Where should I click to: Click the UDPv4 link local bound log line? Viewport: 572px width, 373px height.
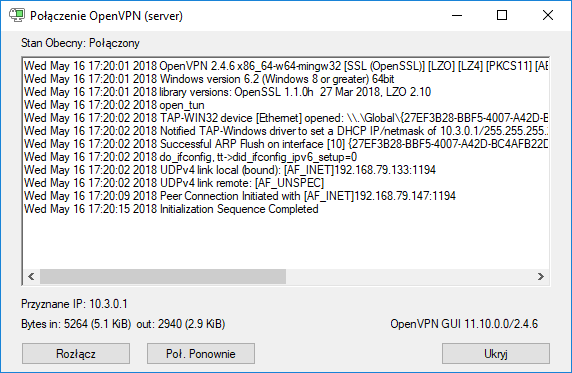point(230,170)
